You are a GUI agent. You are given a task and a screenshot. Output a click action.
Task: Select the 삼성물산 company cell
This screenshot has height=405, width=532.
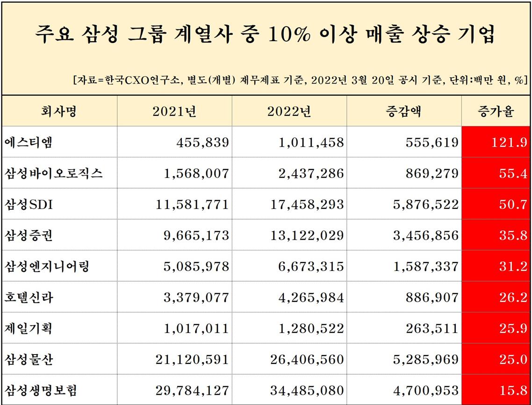tap(29, 359)
